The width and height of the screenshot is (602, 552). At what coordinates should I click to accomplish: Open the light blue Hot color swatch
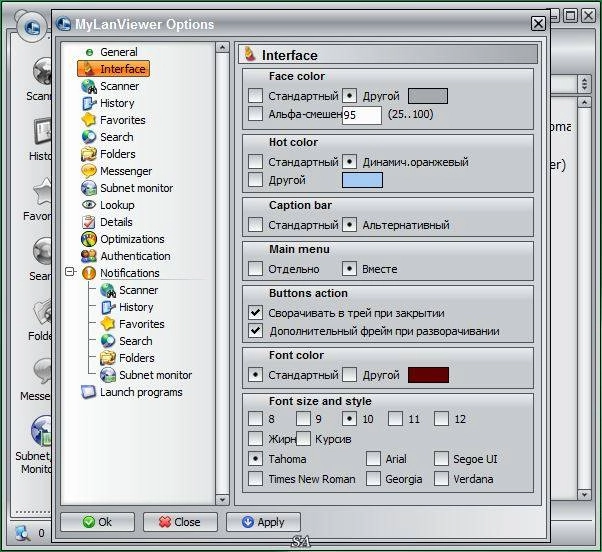[362, 180]
